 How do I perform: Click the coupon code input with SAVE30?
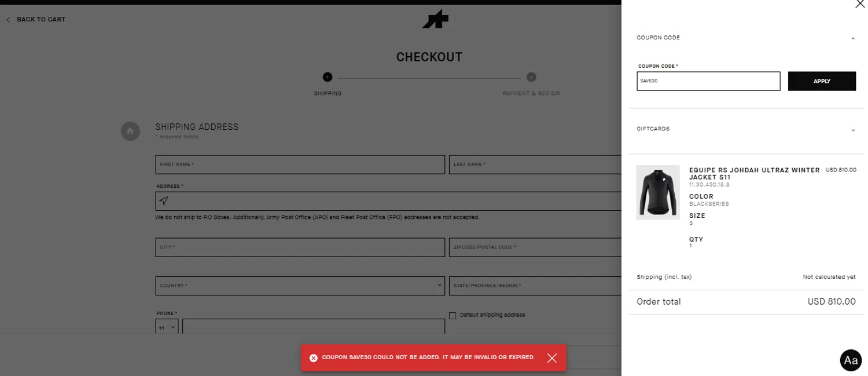coord(708,81)
